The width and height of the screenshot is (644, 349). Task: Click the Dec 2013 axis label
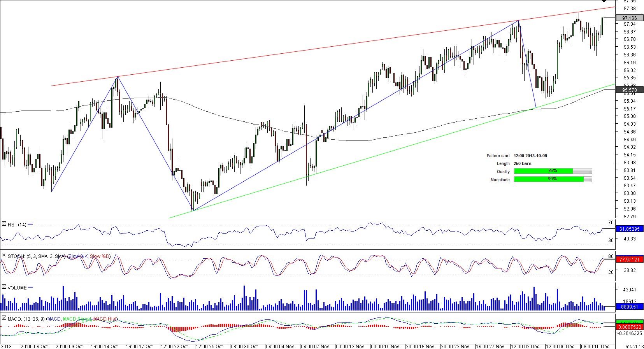633,346
